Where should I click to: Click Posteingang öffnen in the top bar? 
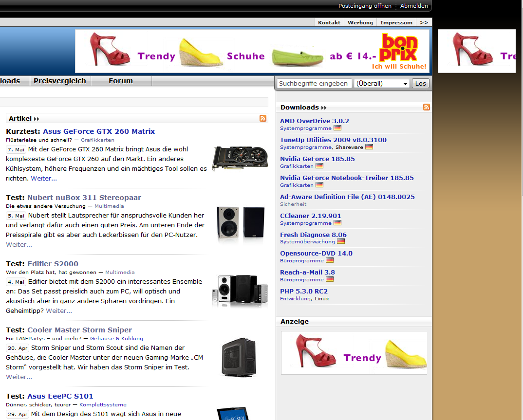[365, 6]
